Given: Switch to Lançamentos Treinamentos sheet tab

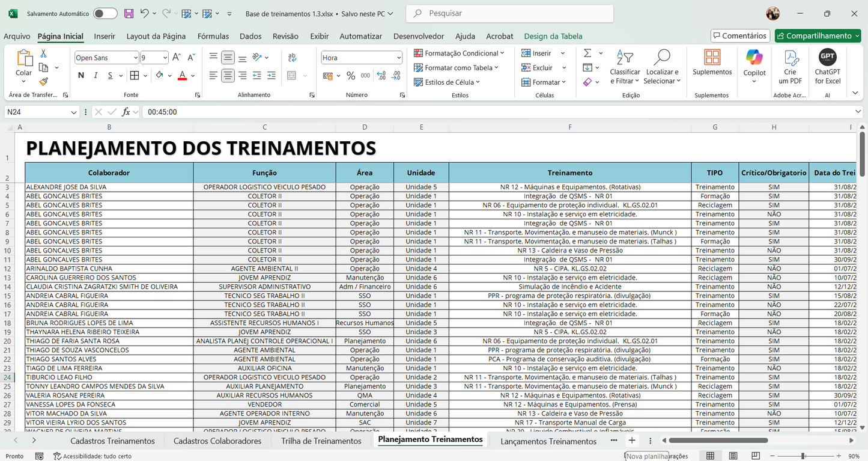Looking at the screenshot, I should [x=548, y=441].
